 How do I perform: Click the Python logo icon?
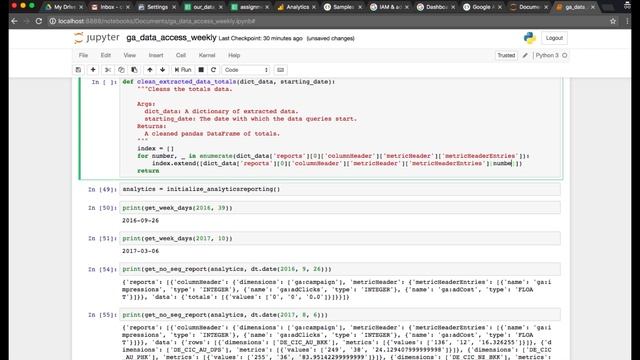point(530,38)
